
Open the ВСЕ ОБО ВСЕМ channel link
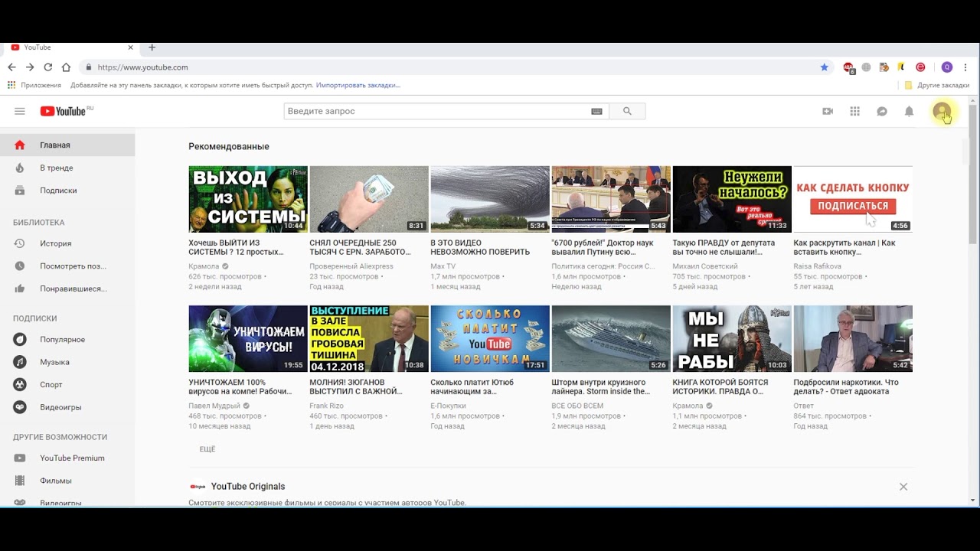577,406
